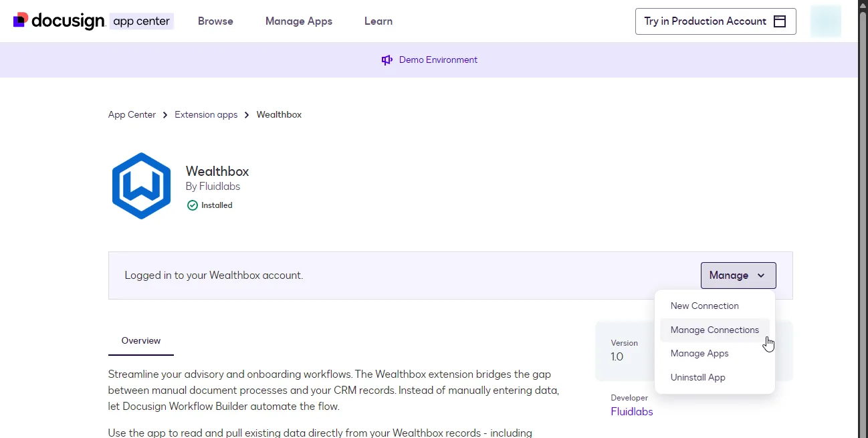Click the Logged in to your Wealthbox account message
The width and height of the screenshot is (868, 438).
(214, 276)
